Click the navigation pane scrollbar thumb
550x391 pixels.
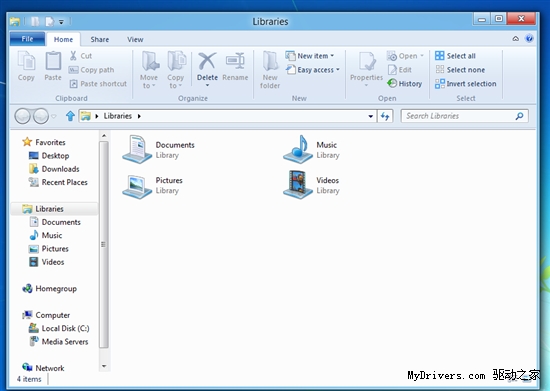tap(104, 244)
